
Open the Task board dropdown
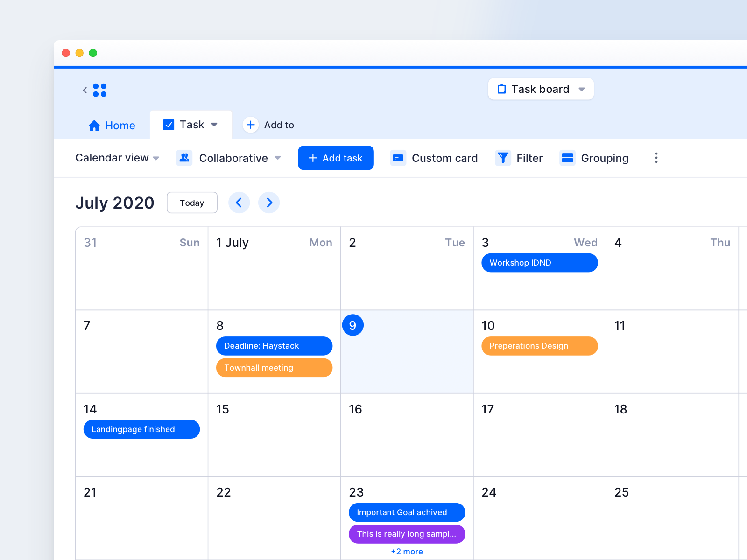[x=541, y=89]
